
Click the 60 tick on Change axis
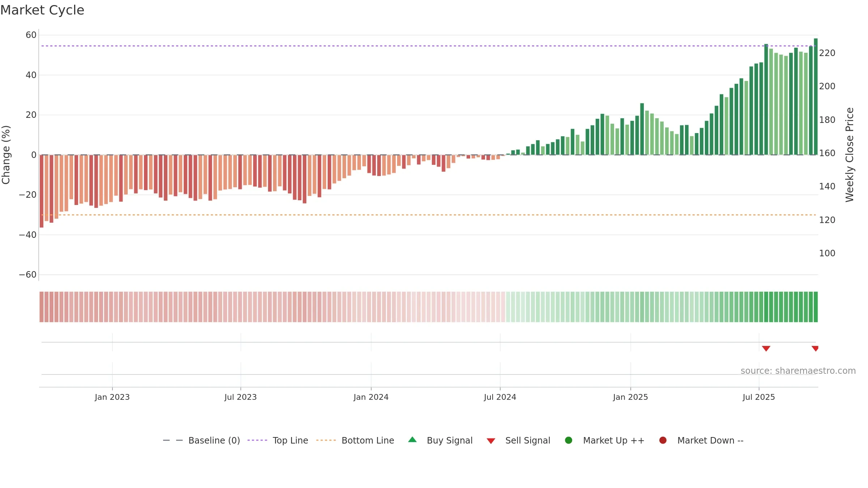click(x=31, y=35)
